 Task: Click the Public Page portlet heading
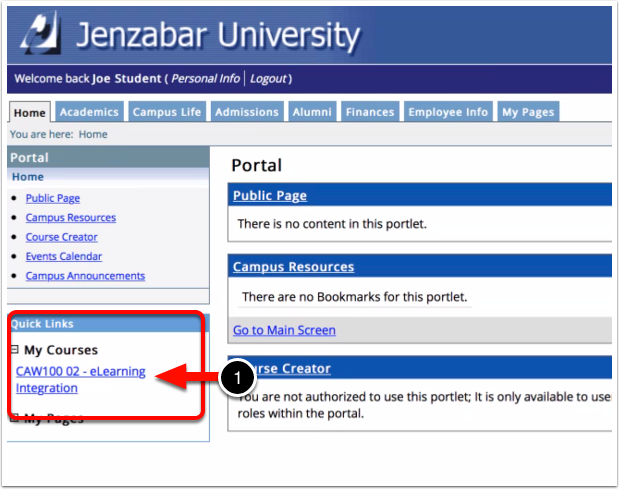[x=270, y=195]
